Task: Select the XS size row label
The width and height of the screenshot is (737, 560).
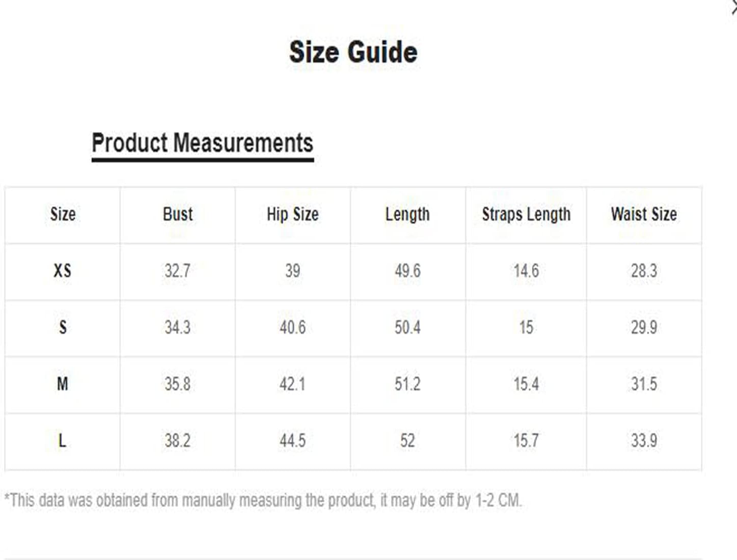Action: click(x=63, y=271)
